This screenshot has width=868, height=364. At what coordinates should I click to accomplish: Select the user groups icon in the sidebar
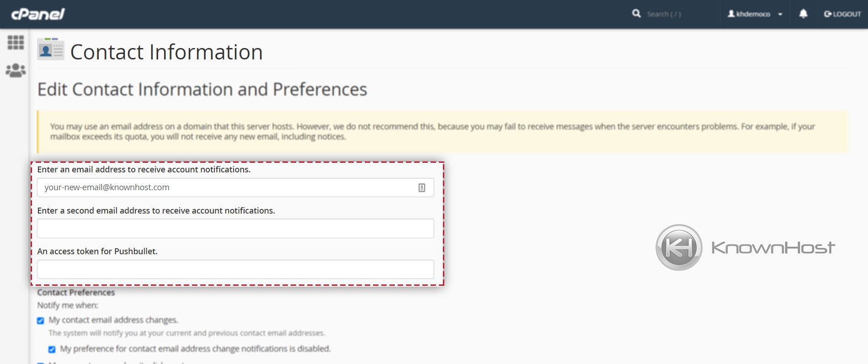16,70
